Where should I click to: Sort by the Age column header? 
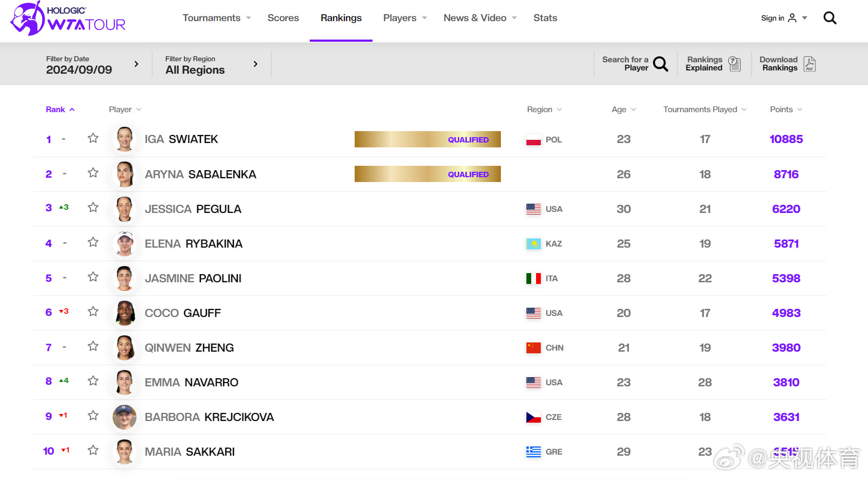tap(624, 109)
